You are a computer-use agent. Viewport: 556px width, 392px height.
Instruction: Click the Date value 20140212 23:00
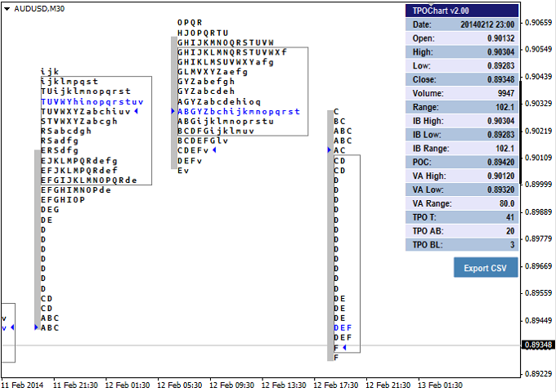click(486, 24)
